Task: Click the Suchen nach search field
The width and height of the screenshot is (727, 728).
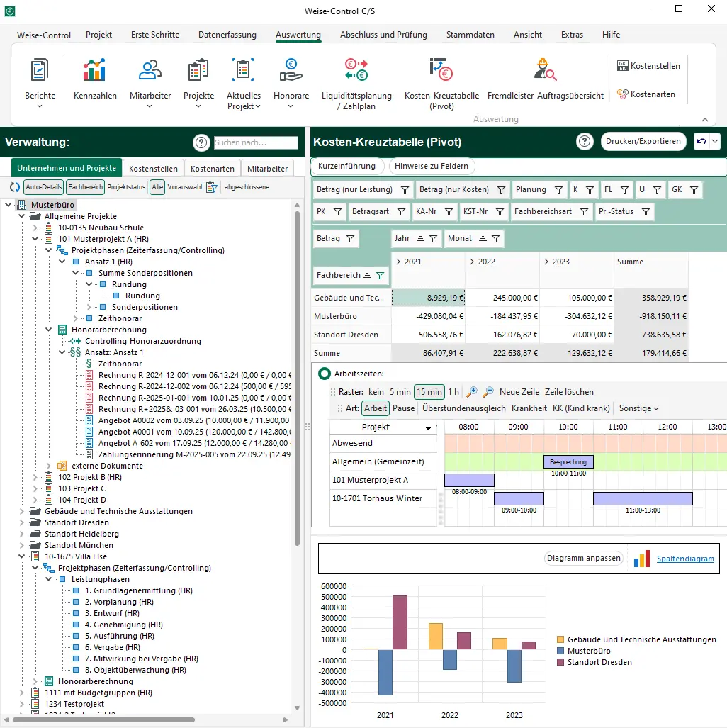Action: pyautogui.click(x=256, y=143)
